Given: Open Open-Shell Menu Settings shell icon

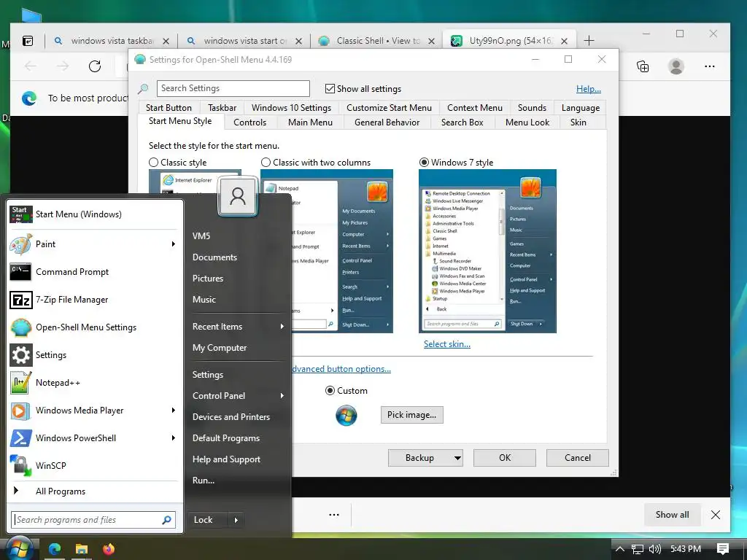Looking at the screenshot, I should pos(21,327).
